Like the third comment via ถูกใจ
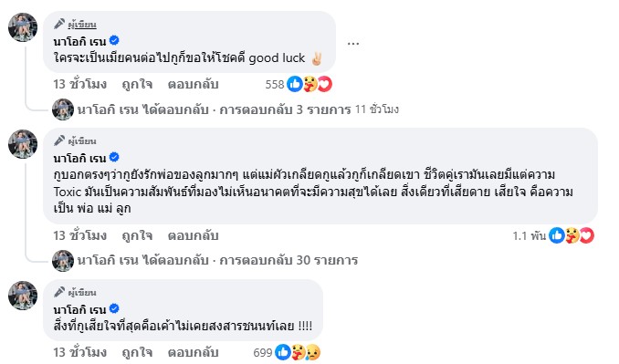 tap(137, 352)
